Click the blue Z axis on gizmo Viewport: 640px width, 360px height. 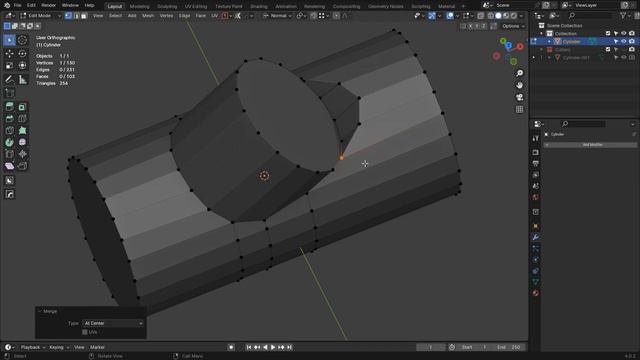click(509, 45)
